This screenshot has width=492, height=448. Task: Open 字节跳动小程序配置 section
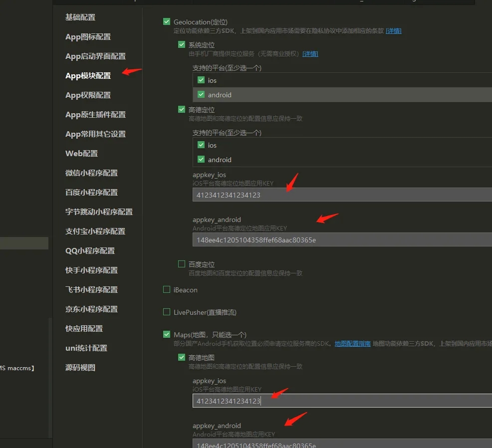(x=99, y=212)
